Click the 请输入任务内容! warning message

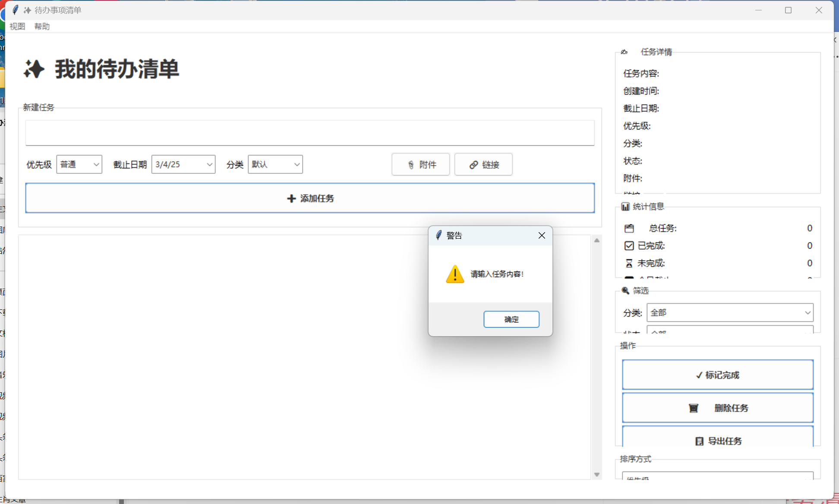[x=497, y=274]
